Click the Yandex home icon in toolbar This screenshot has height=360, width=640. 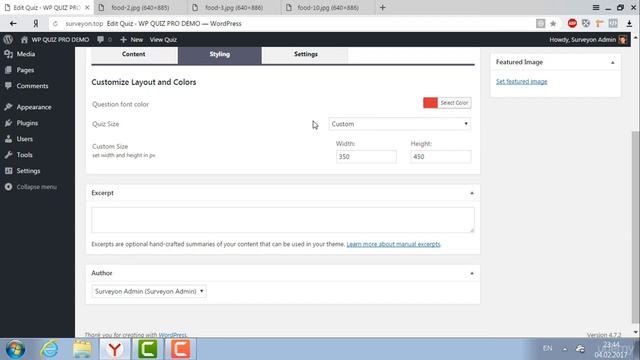[x=36, y=24]
